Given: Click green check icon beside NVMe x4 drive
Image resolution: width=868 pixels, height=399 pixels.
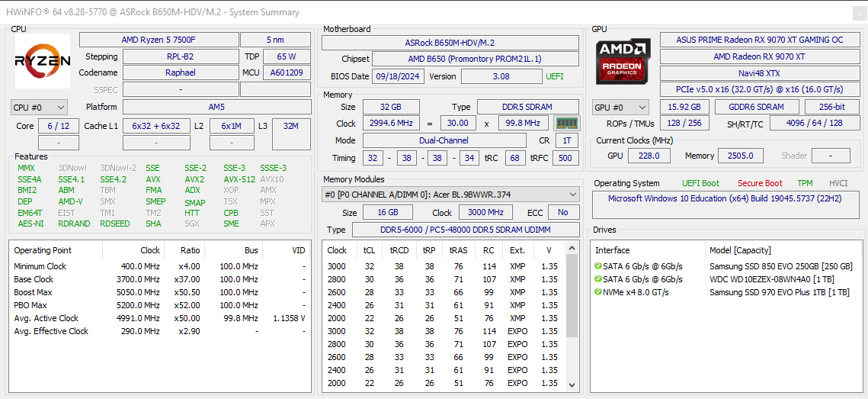Looking at the screenshot, I should (598, 292).
